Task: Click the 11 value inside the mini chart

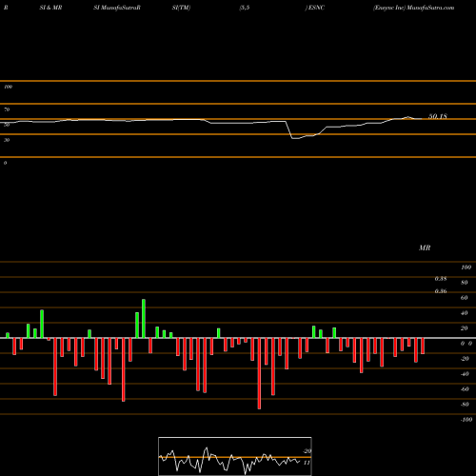Action: (x=307, y=463)
